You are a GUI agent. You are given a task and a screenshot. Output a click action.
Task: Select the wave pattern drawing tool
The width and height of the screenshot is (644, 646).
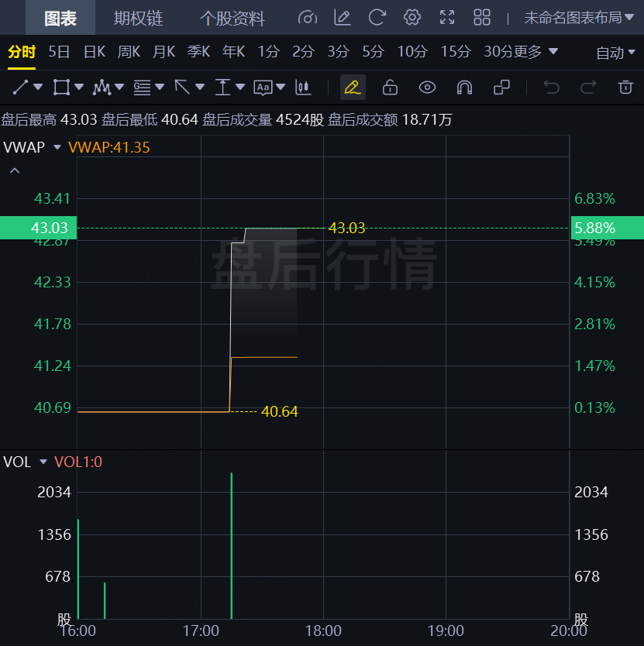pyautogui.click(x=102, y=88)
